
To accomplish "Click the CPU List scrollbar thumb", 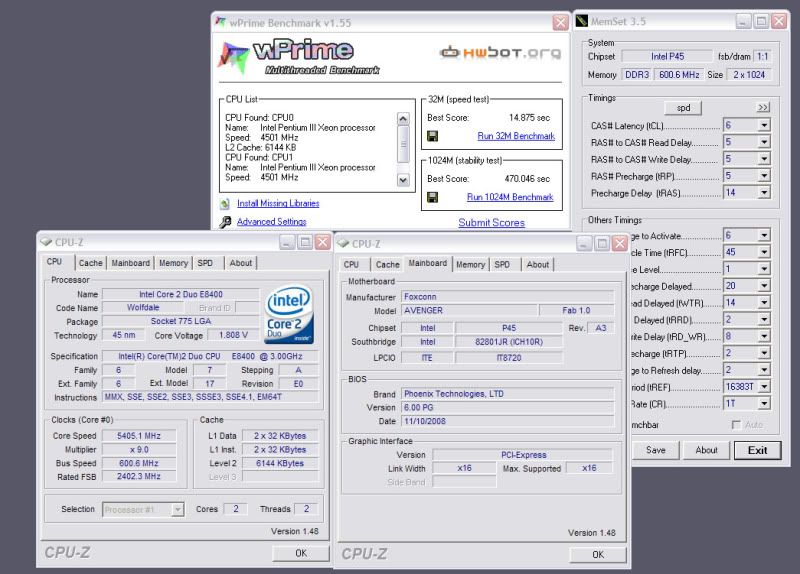I will tap(403, 144).
